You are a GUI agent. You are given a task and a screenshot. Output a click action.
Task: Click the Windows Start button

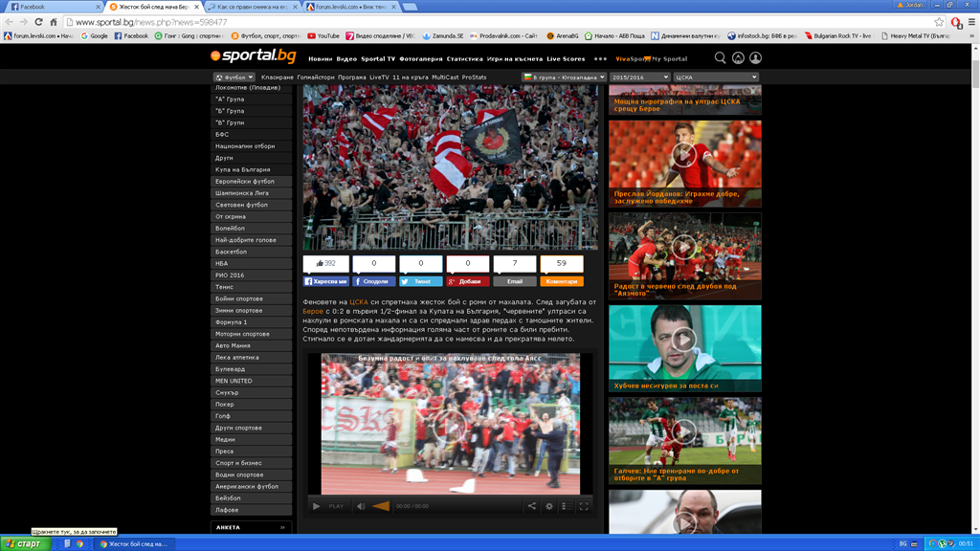(24, 543)
